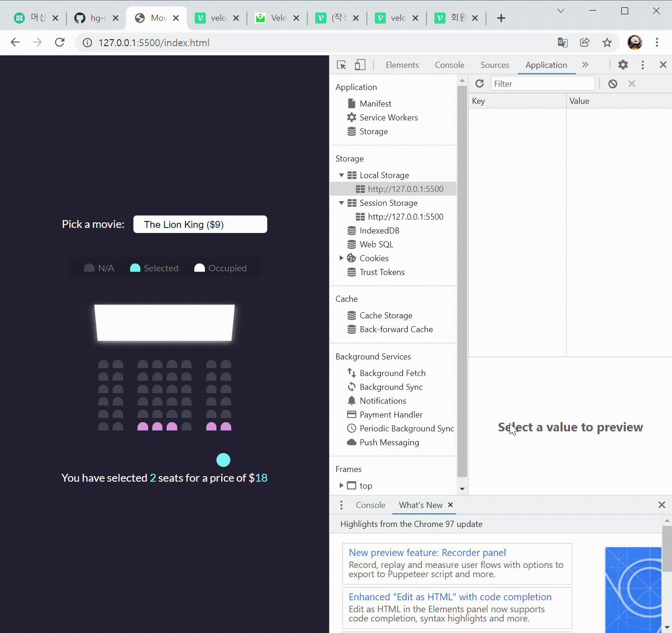Show more DevTools tabs chevron
The width and height of the screenshot is (672, 633).
pyautogui.click(x=585, y=65)
